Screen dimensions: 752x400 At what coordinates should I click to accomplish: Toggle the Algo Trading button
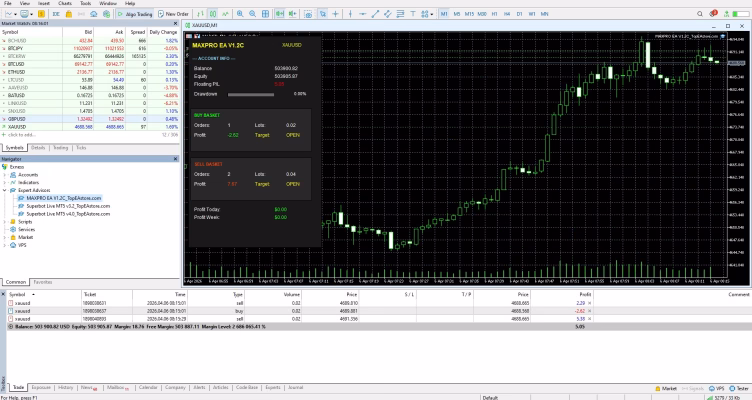(x=136, y=14)
